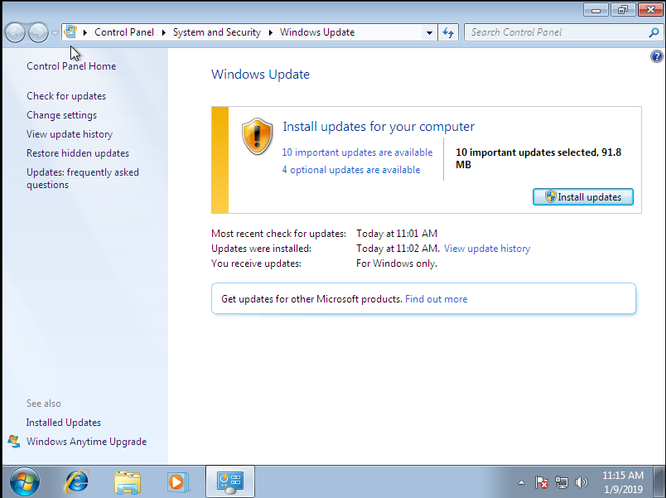
Task: Open the recent pages dropdown arrow
Action: tap(55, 33)
